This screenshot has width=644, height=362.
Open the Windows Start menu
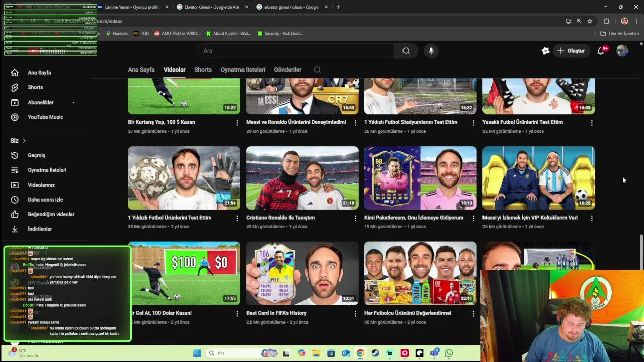coord(197,353)
